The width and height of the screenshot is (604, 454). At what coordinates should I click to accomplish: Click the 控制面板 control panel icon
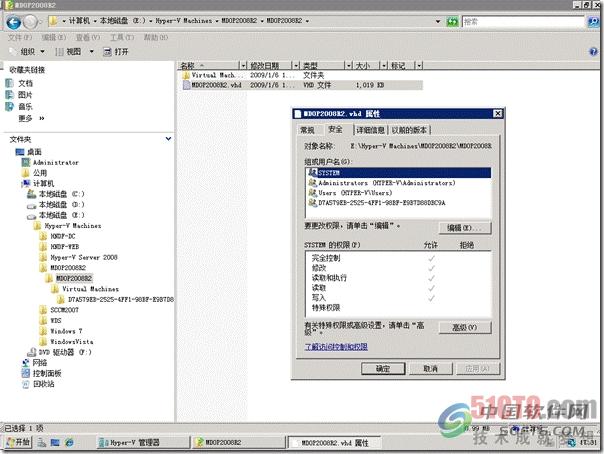26,373
